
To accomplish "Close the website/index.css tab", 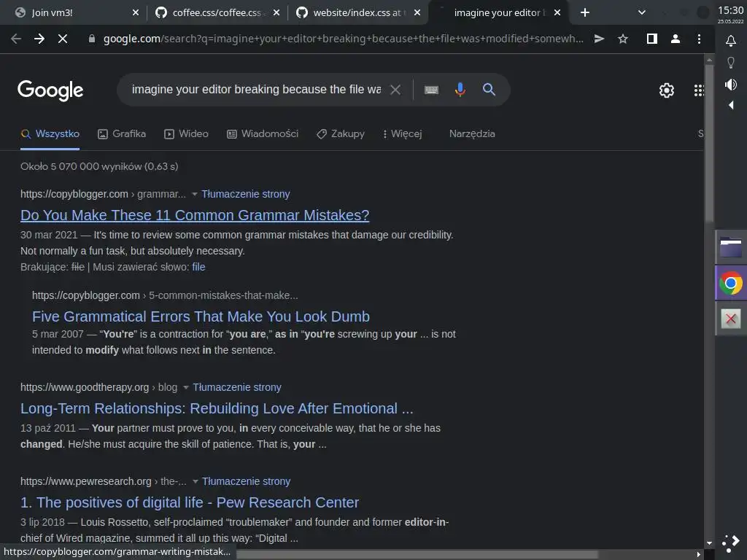I will (x=417, y=12).
